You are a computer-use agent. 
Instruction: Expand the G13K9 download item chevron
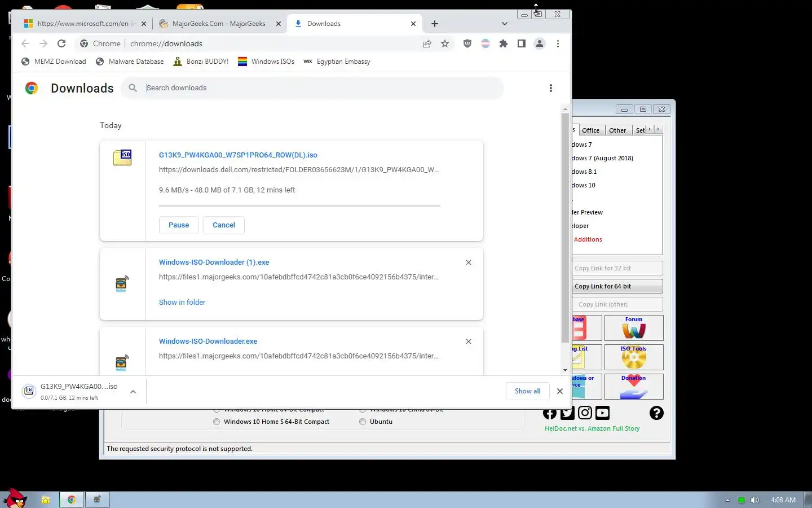pos(133,392)
